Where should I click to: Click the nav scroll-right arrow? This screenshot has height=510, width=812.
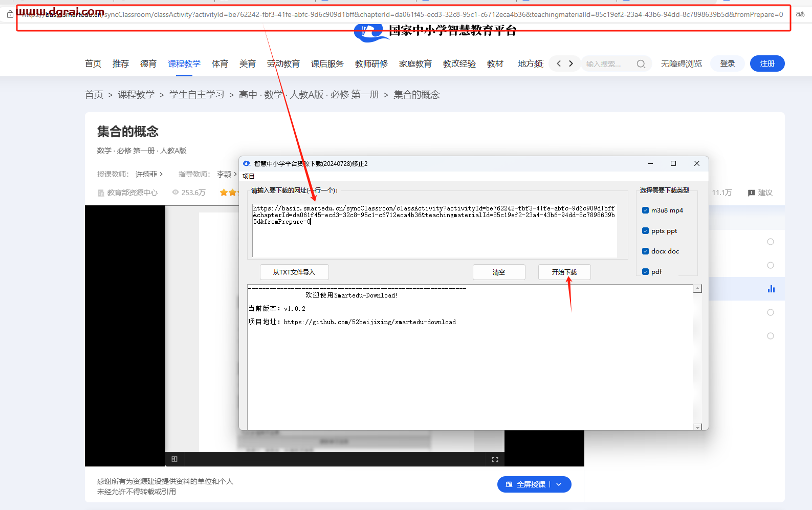[x=571, y=63]
